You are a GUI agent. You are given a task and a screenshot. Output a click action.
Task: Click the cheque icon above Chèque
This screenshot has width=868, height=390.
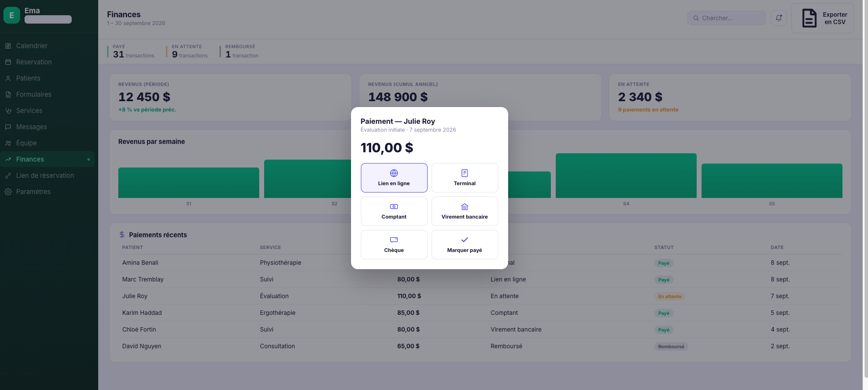394,240
